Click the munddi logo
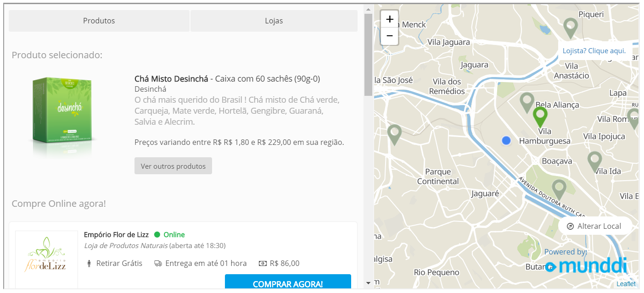Screen dimensions: 644x293 (x=586, y=265)
